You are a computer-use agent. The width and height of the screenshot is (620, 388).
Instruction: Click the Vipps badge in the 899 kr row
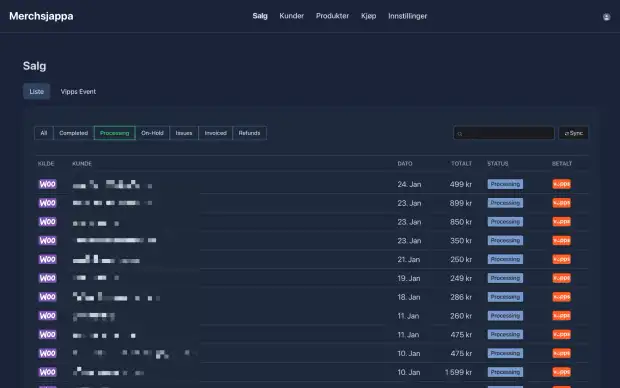coord(561,203)
